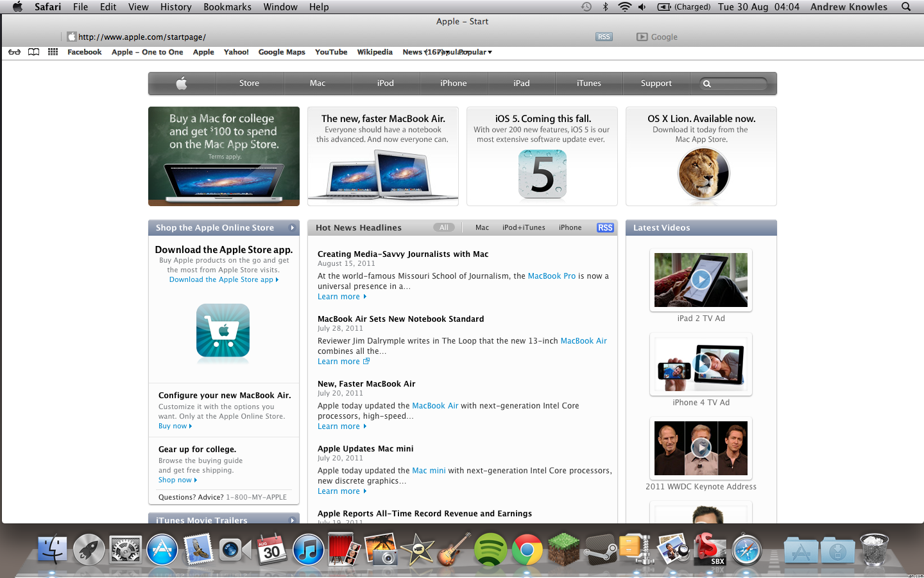
Task: Click the Apple logo in site navigation
Action: 182,83
